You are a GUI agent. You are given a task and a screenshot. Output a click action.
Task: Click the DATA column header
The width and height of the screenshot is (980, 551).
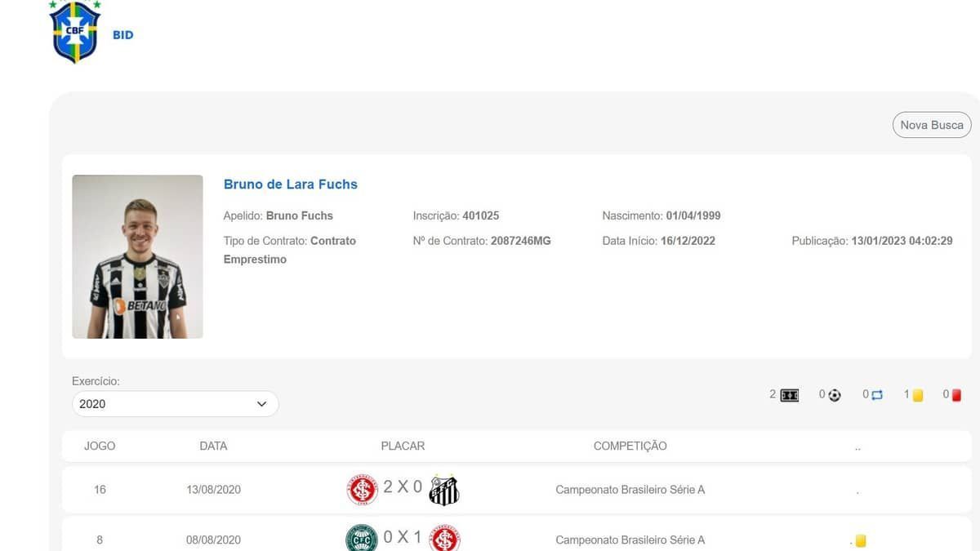213,446
